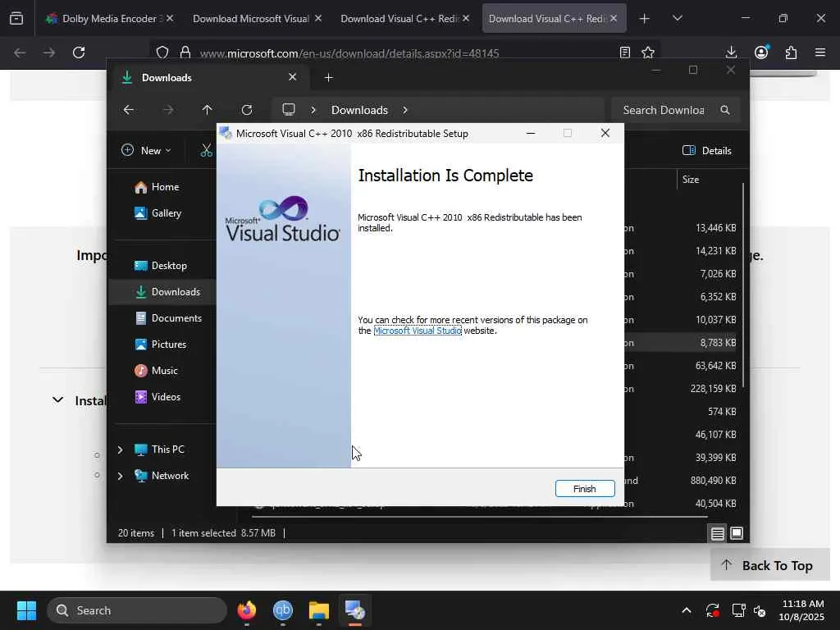The width and height of the screenshot is (840, 630).
Task: Open the Firefox hamburger menu
Action: coord(820,52)
